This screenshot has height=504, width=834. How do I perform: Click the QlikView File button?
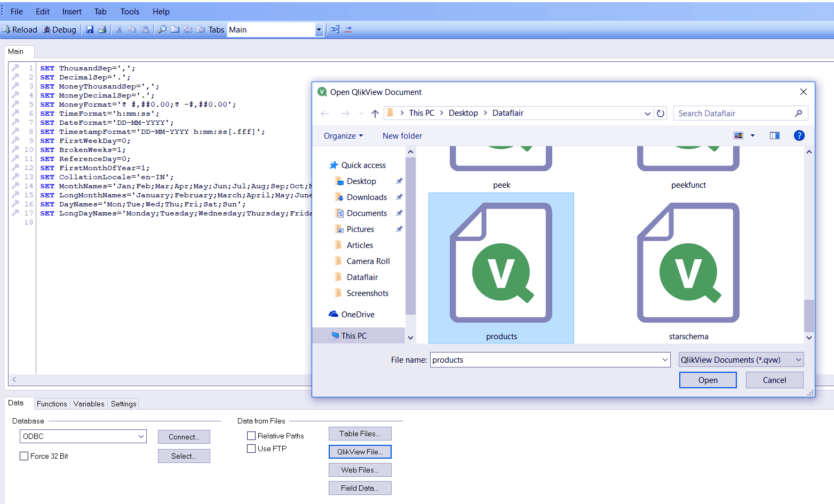pyautogui.click(x=360, y=451)
